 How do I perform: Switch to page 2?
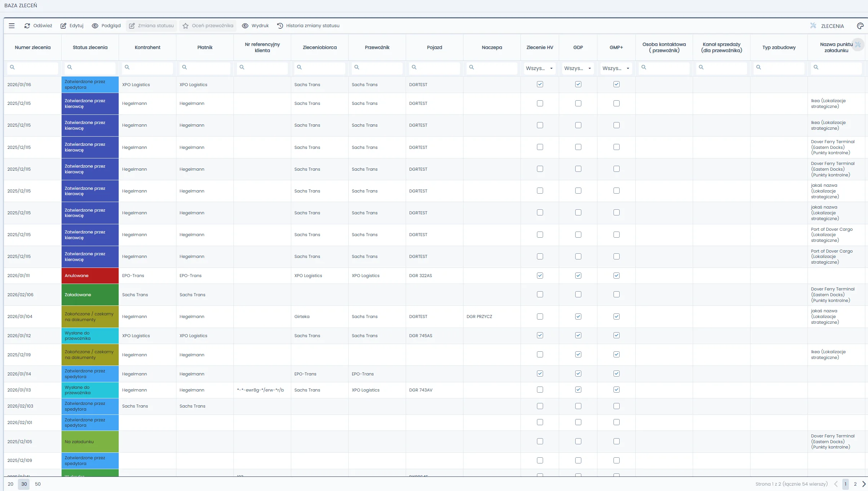(x=855, y=484)
